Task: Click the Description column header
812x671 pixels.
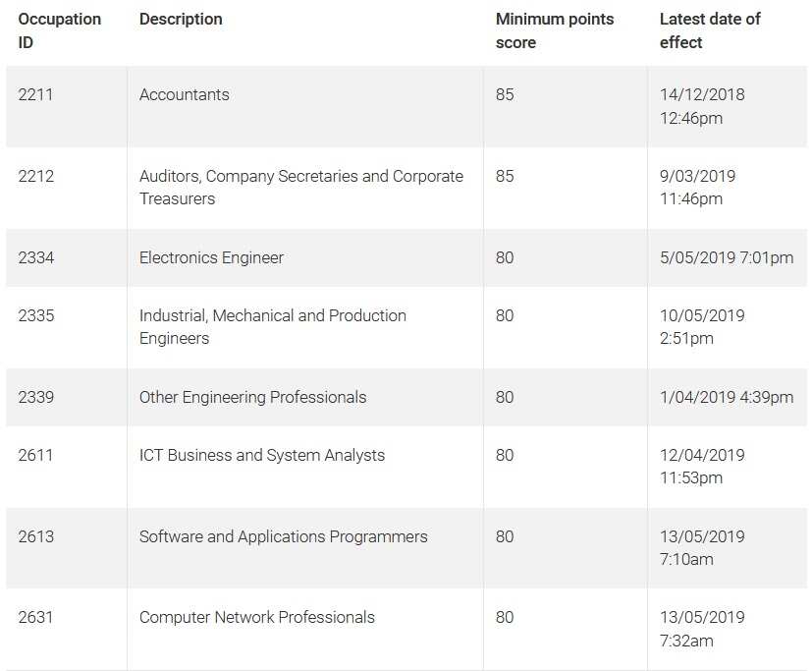Action: [181, 19]
